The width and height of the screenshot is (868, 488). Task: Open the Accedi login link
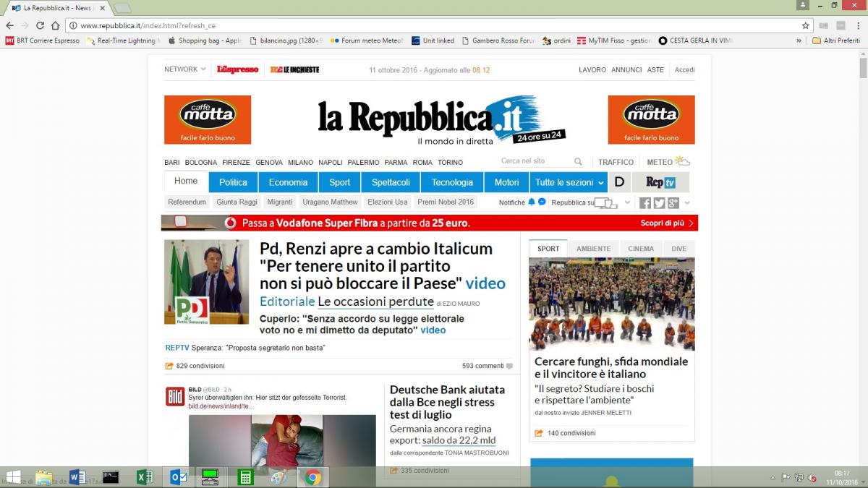click(x=684, y=70)
